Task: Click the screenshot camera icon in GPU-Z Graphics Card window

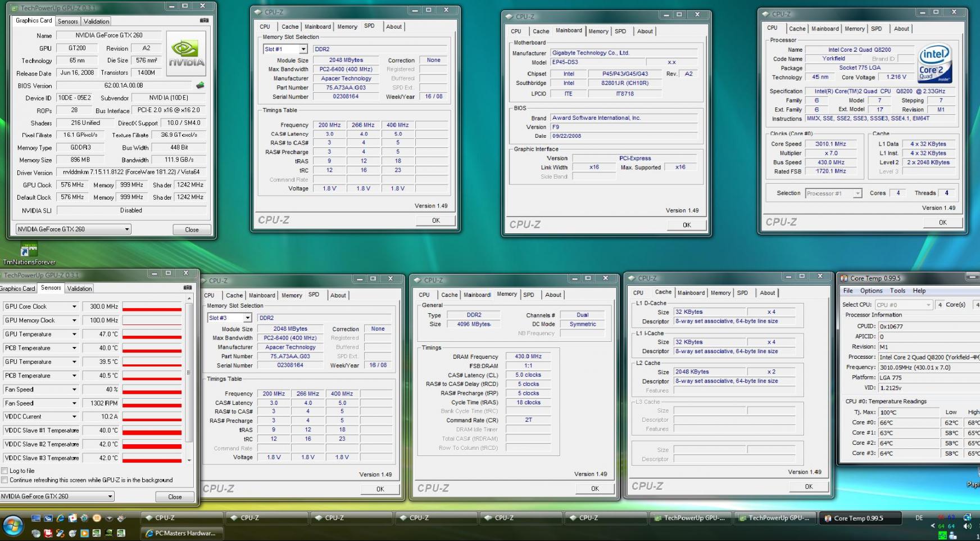Action: tap(203, 20)
